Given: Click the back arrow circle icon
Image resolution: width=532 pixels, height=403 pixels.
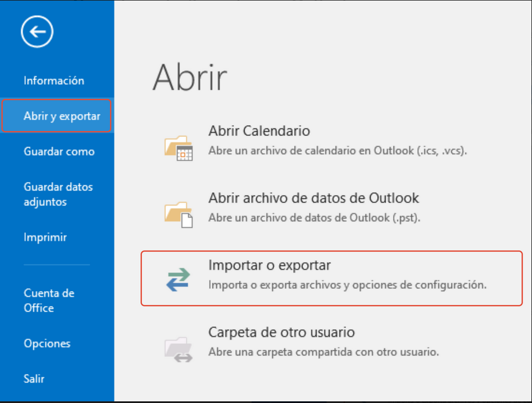Looking at the screenshot, I should pyautogui.click(x=37, y=32).
